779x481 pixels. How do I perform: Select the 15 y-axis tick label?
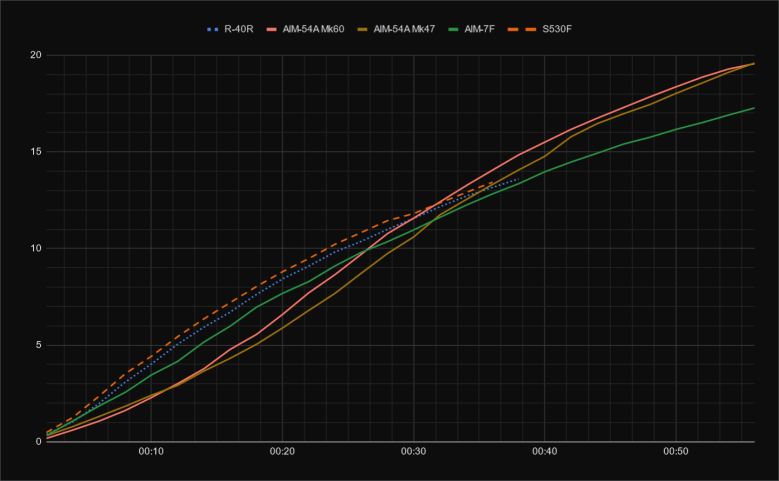(34, 152)
